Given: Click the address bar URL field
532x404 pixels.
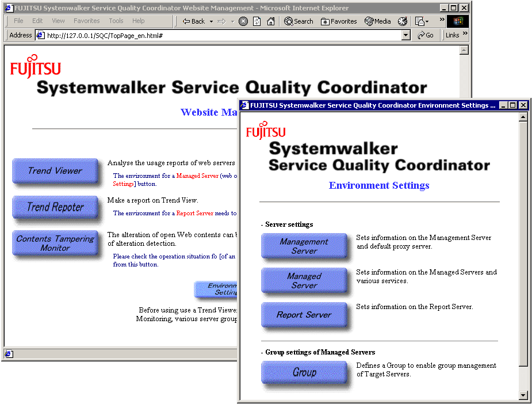Looking at the screenshot, I should pyautogui.click(x=222, y=35).
